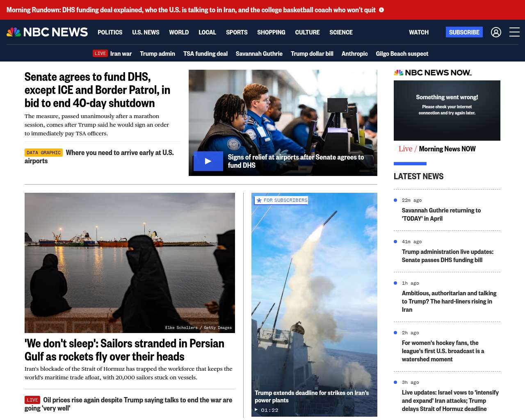Open Israel vows to intensify attacks live updates
Viewport: 525px width, 420px height.
[450, 401]
